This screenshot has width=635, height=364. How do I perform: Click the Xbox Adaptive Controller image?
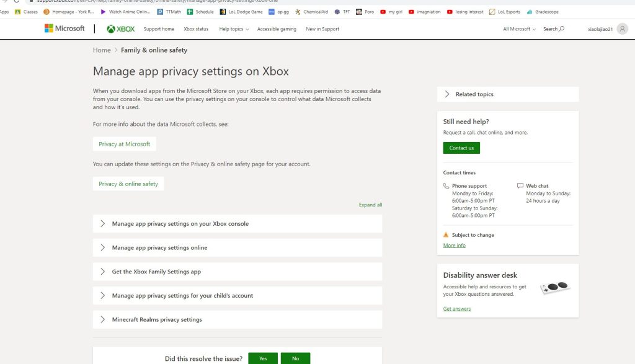pyautogui.click(x=555, y=287)
